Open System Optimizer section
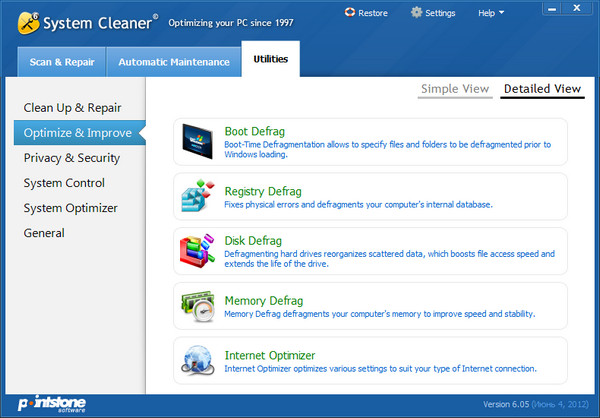This screenshot has width=600, height=418. [x=70, y=208]
